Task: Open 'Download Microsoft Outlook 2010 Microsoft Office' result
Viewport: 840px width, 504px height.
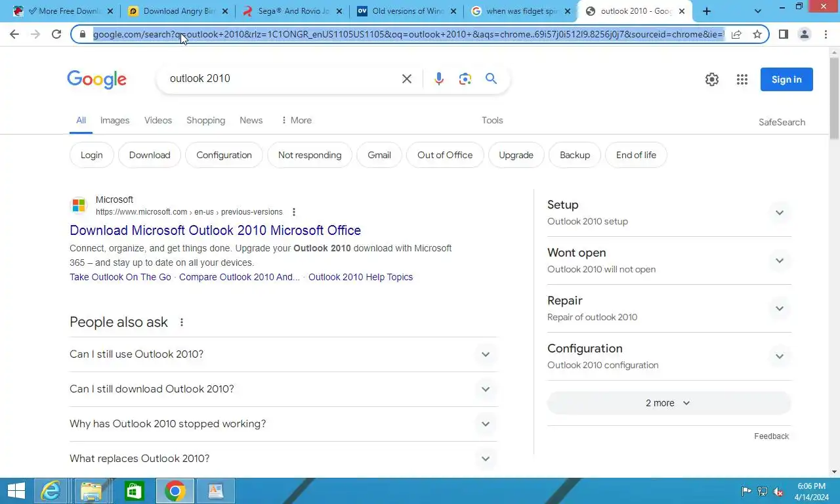Action: coord(215,230)
